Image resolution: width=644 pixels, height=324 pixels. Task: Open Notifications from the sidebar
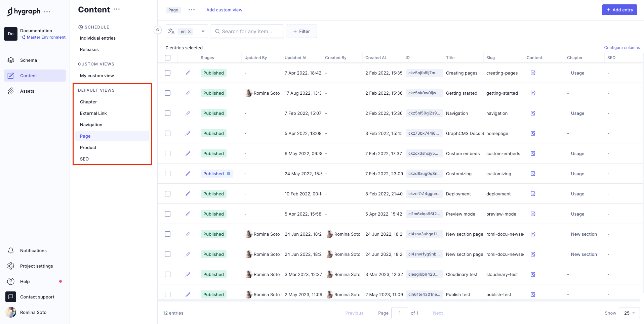(x=33, y=250)
